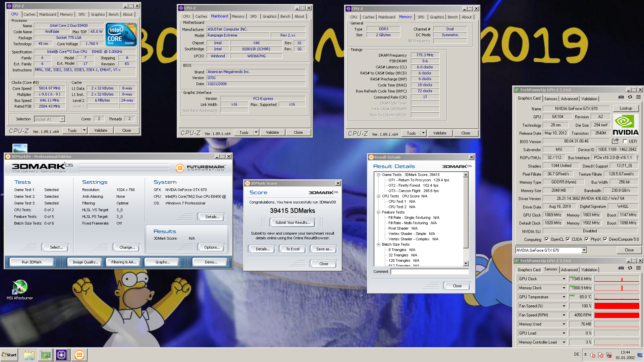Refresh top GPU-Z window with arrows icon
Viewport: 644px width, 362px height.
click(x=630, y=97)
